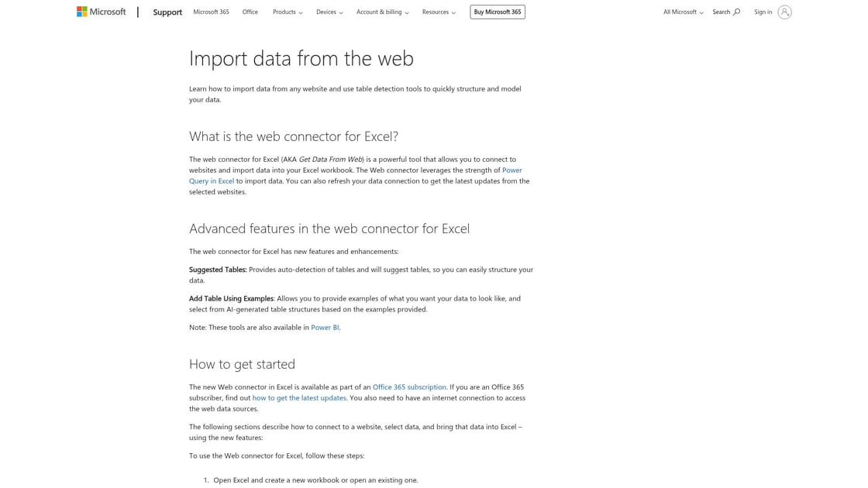
Task: Go to Microsoft 365 nav item
Action: (211, 12)
